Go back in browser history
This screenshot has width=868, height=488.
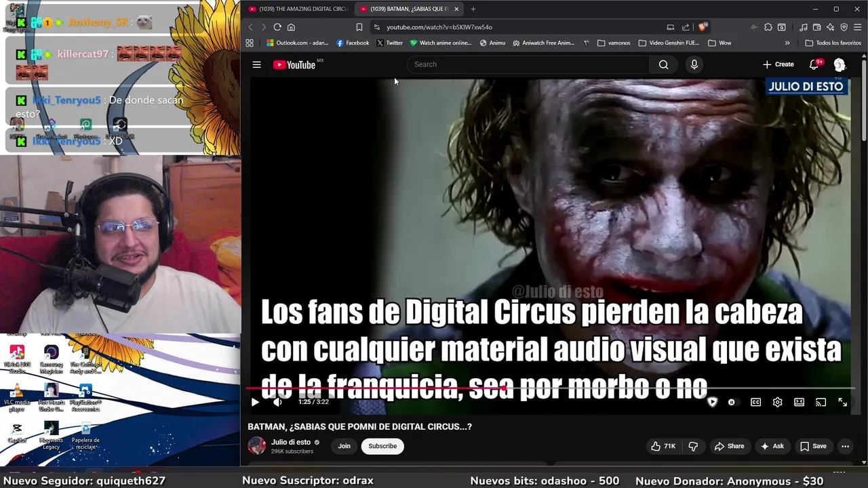pyautogui.click(x=250, y=27)
